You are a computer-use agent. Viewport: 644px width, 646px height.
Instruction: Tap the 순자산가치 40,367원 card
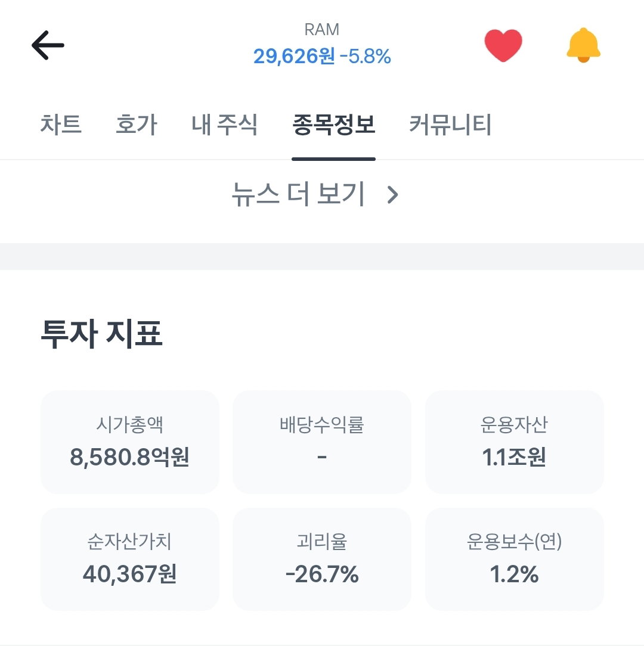[130, 559]
